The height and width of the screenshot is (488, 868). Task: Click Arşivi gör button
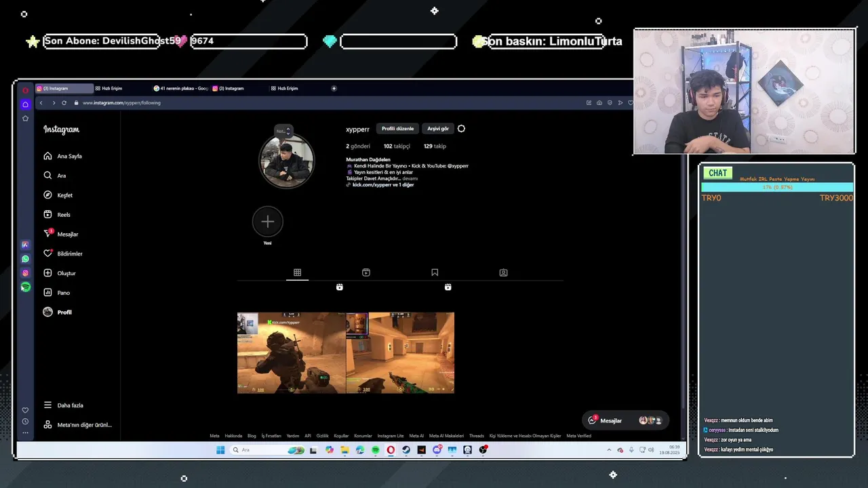coord(438,129)
